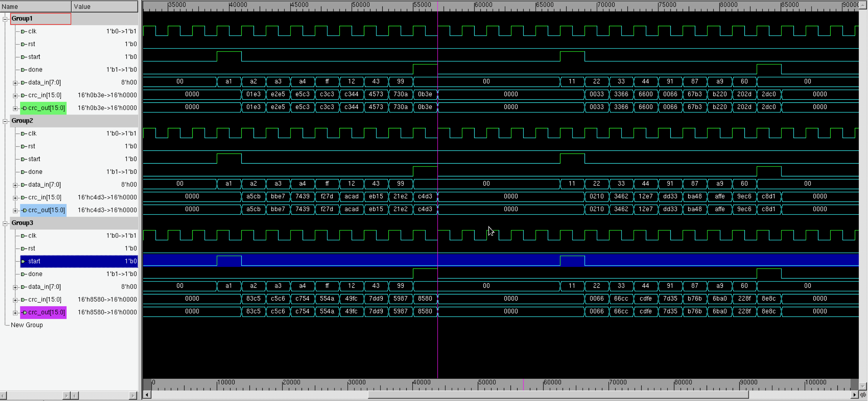Click the waveform horizontal scrollbar thumb

pyautogui.click(x=558, y=395)
